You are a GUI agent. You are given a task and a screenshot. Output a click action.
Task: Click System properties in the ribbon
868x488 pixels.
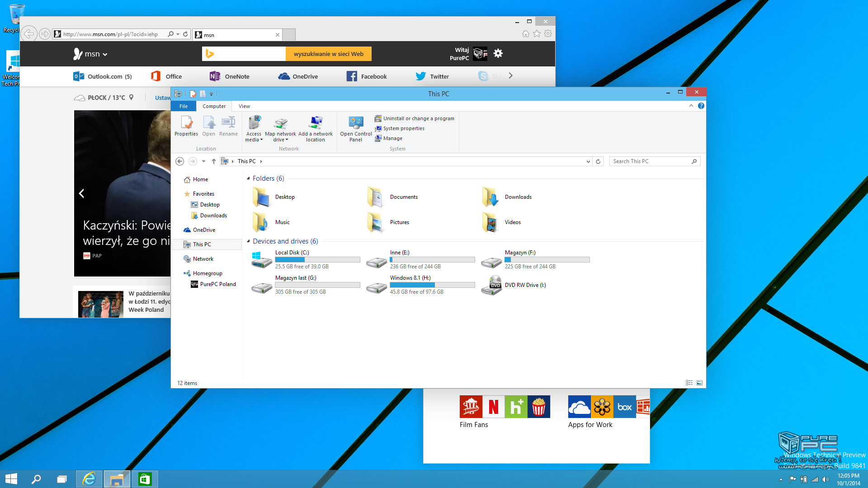(400, 128)
